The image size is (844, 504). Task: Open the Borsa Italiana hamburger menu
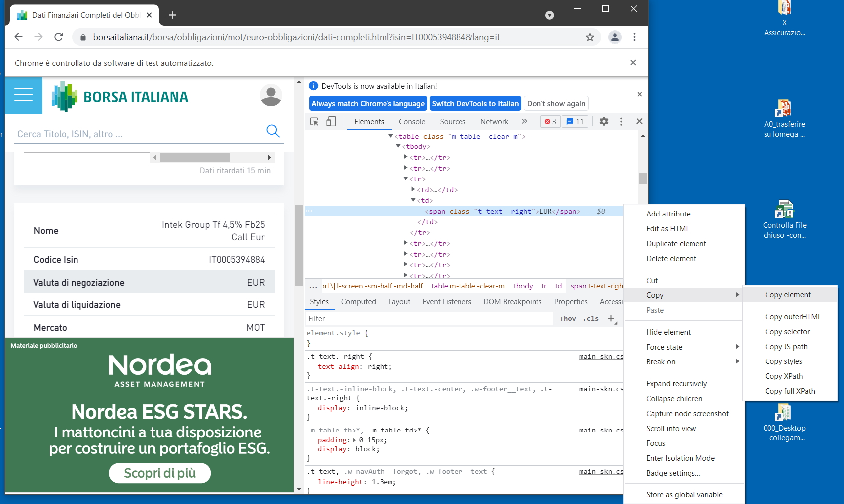[x=23, y=95]
